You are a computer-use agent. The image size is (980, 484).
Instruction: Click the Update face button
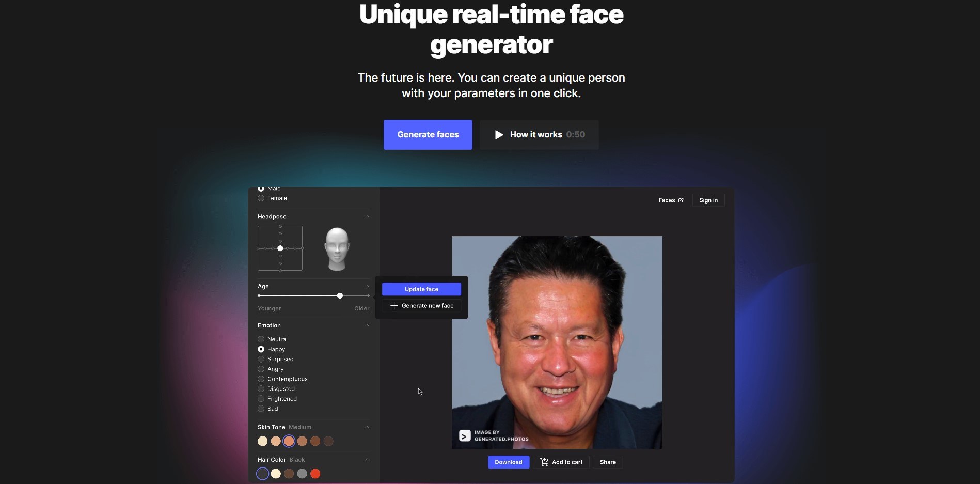(421, 289)
